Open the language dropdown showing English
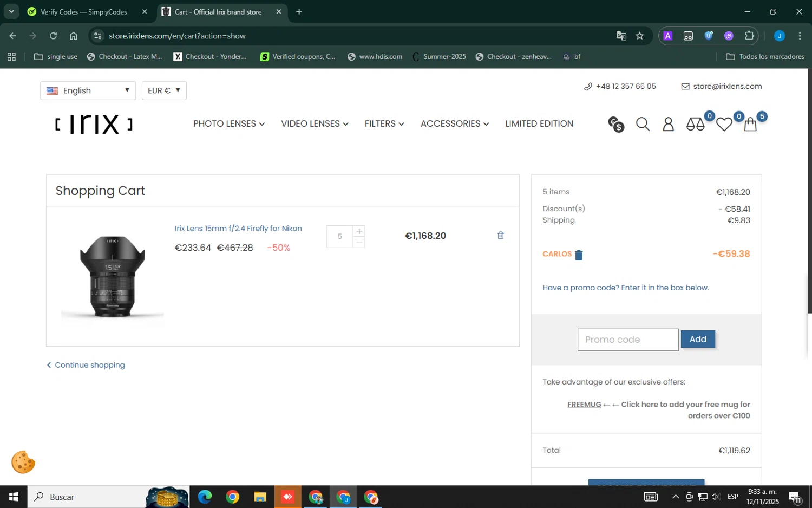812x508 pixels. (88, 90)
